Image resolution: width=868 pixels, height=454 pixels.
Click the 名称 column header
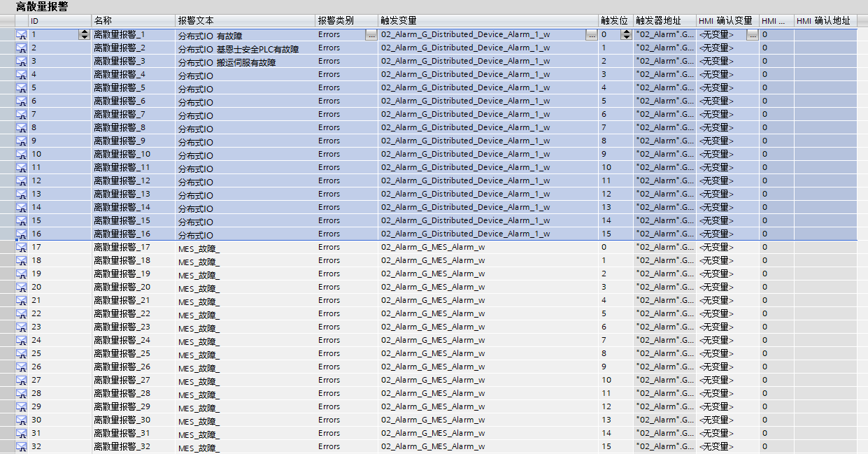(133, 21)
